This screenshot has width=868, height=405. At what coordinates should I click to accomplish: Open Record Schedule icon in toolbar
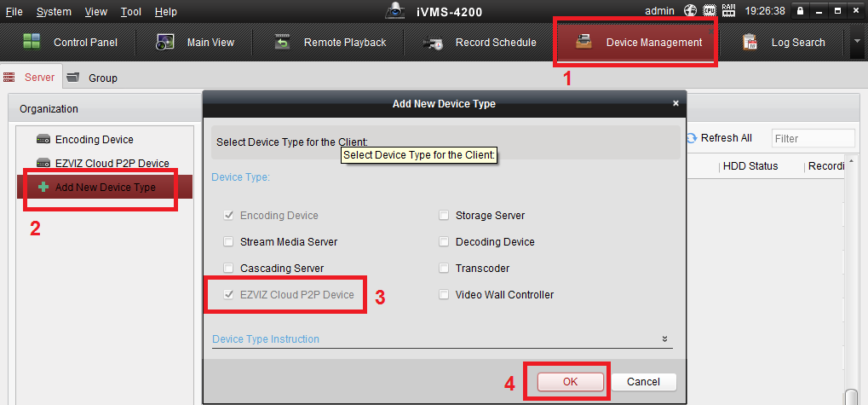coord(434,42)
